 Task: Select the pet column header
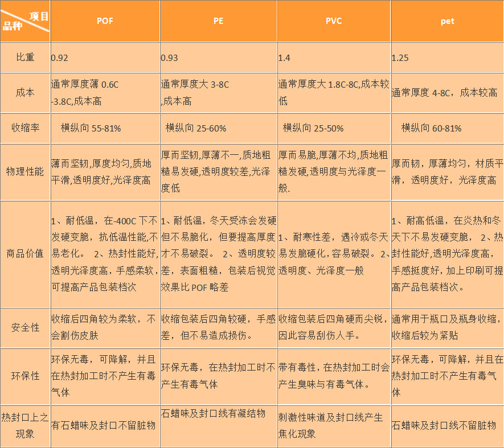click(x=447, y=21)
